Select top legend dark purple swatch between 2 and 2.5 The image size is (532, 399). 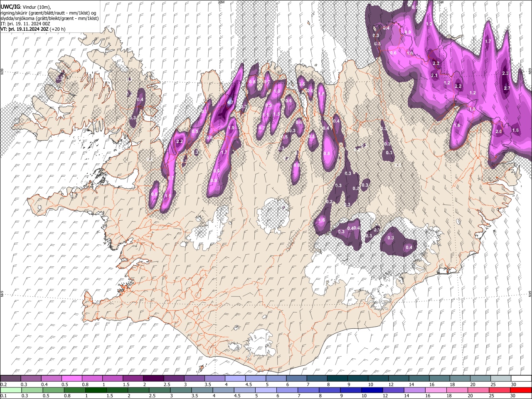point(153,378)
